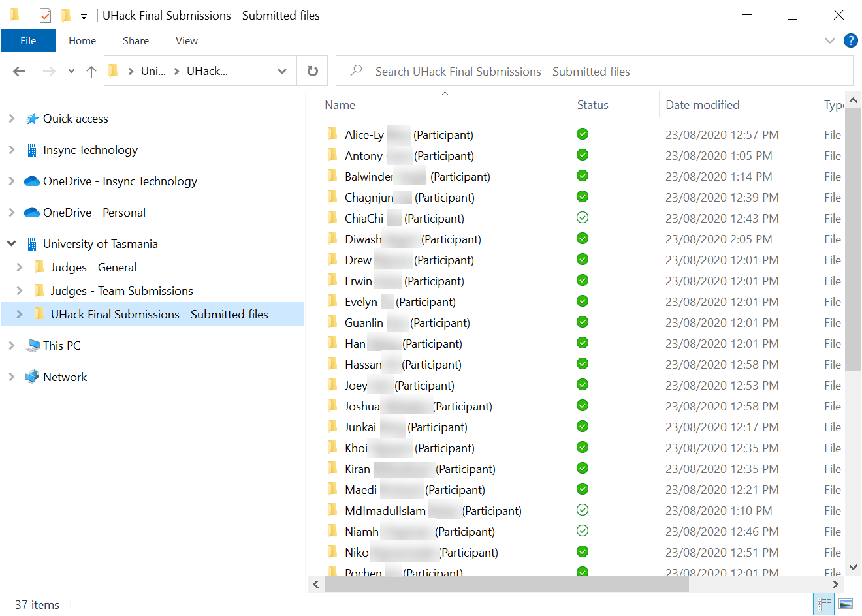Click the Back navigation arrow
Screen dimensions: 862x616
pos(20,72)
